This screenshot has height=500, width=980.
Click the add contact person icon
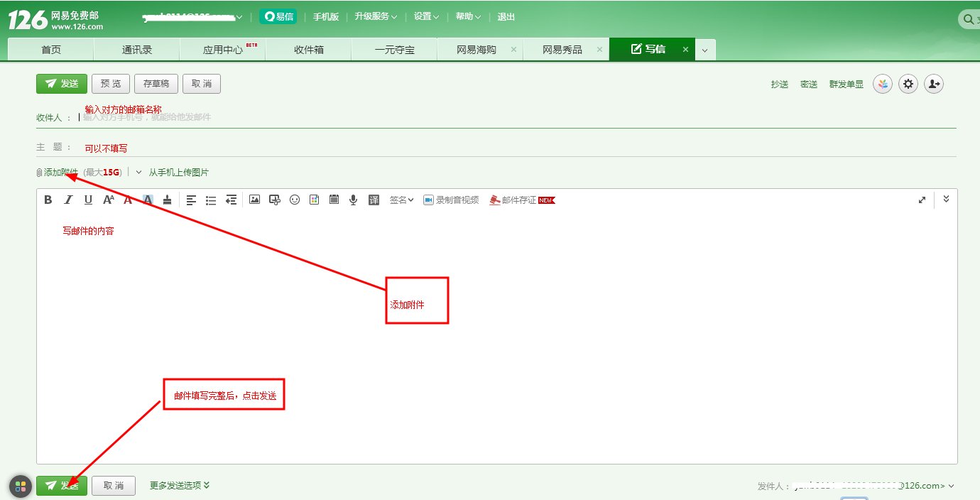[934, 83]
